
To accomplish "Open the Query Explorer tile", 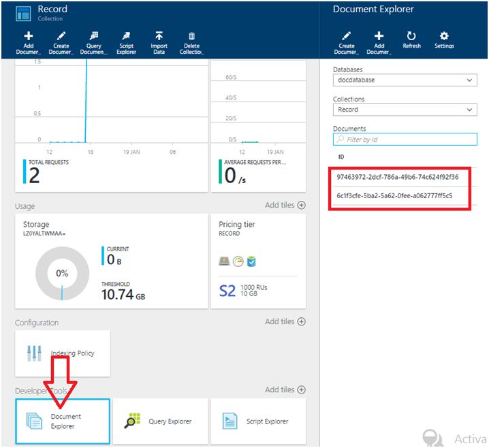I will 160,421.
